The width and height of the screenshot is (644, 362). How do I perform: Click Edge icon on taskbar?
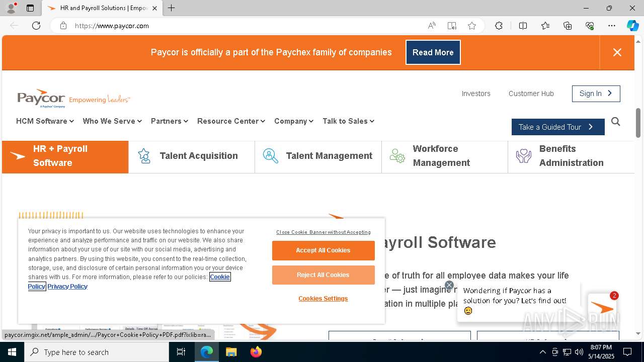point(207,352)
